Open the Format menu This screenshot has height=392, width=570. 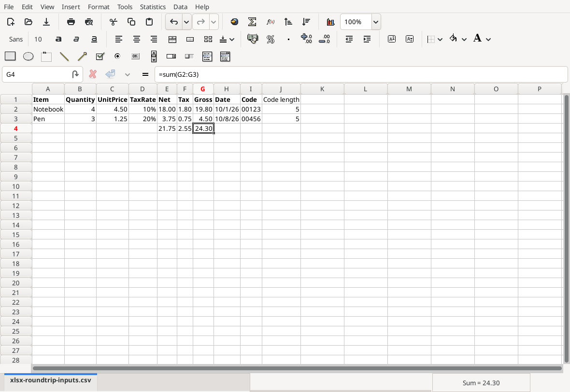[99, 7]
